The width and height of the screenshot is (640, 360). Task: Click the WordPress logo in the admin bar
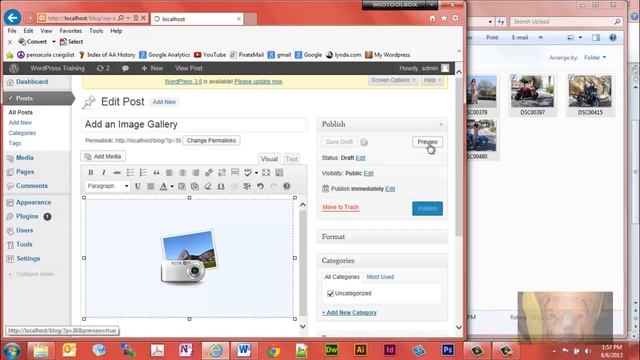click(13, 68)
